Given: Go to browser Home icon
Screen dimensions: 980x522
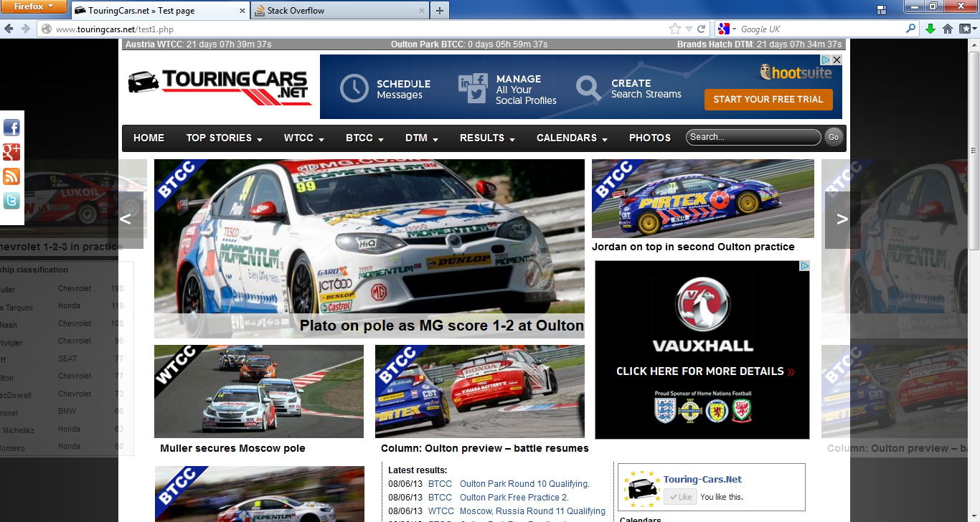Looking at the screenshot, I should (x=948, y=29).
